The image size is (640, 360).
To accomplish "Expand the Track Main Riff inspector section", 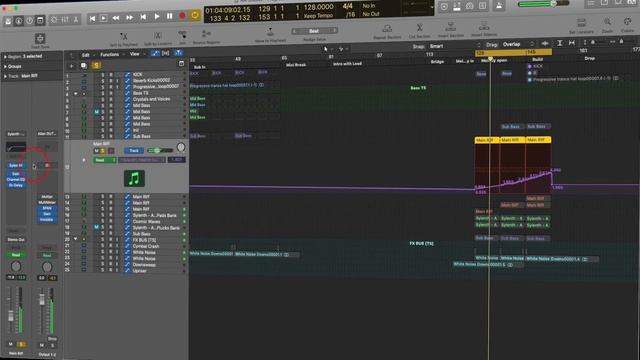I will tap(5, 76).
